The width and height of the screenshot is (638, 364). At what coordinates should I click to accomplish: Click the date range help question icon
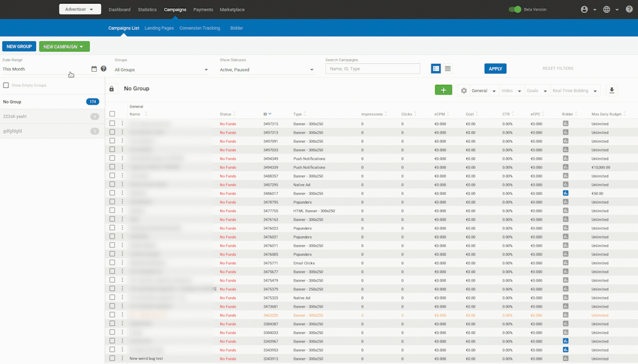(104, 69)
